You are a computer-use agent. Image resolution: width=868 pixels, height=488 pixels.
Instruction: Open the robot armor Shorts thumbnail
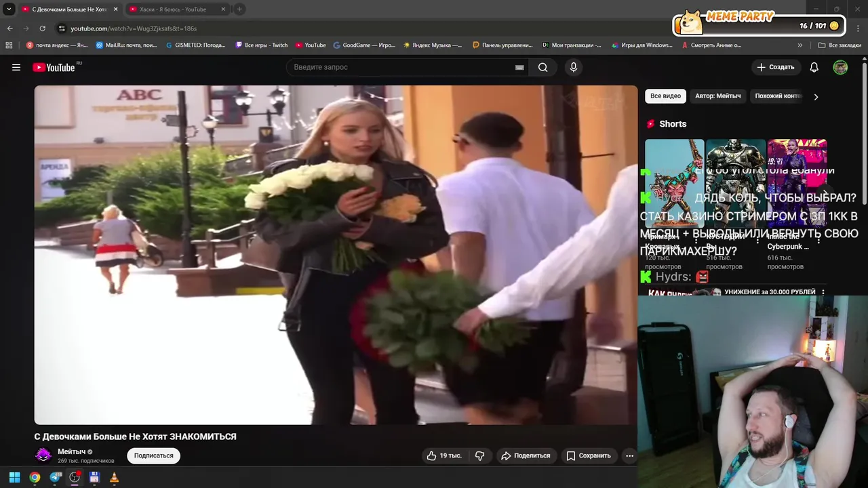pyautogui.click(x=736, y=183)
